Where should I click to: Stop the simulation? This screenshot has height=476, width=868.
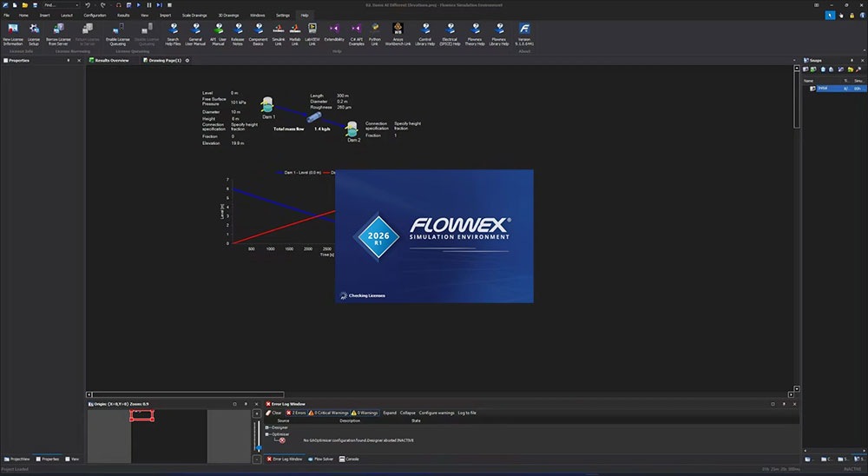coord(169,5)
